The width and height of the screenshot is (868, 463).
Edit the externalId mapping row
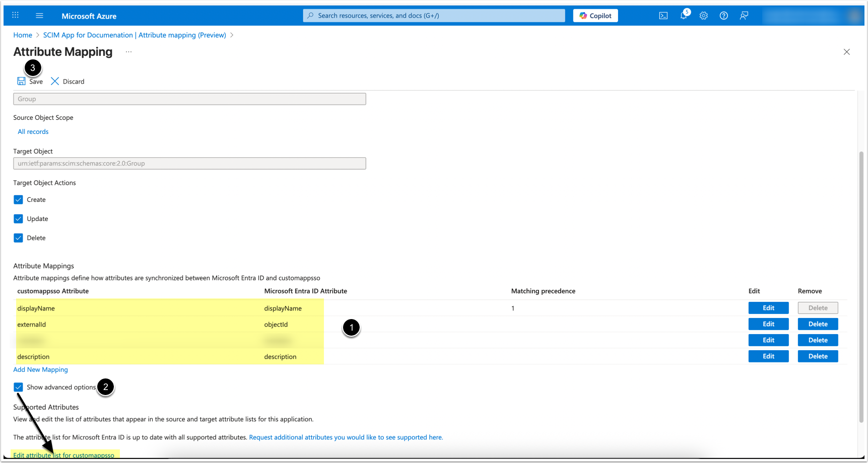tap(769, 324)
